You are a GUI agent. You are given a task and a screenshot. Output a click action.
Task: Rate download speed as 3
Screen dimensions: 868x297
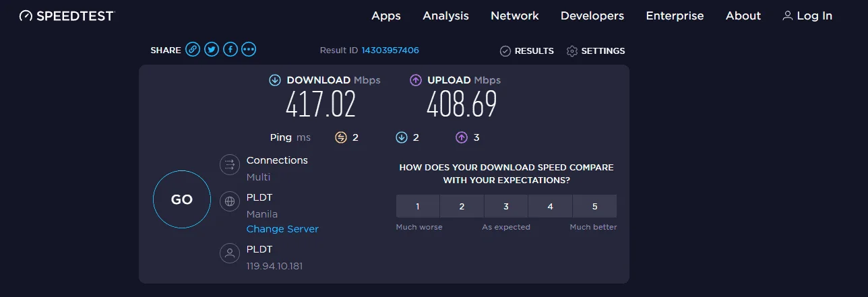click(506, 206)
